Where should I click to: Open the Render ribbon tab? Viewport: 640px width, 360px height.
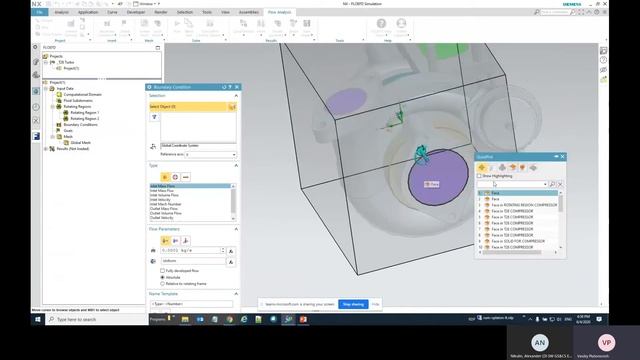point(161,12)
